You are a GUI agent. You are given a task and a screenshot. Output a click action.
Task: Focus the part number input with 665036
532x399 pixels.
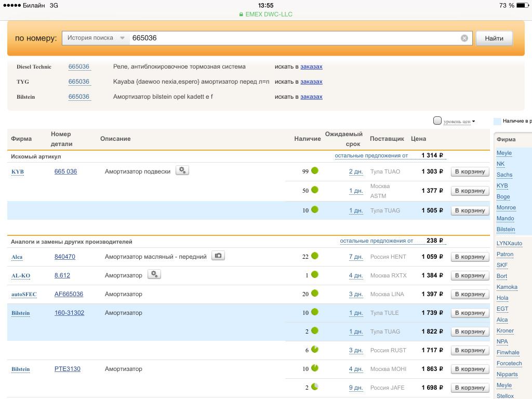(x=294, y=38)
